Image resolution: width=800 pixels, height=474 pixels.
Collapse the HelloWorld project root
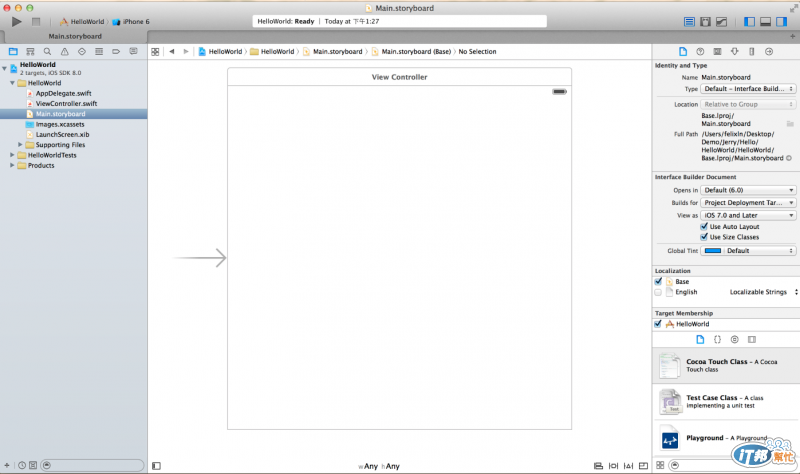pyautogui.click(x=5, y=68)
